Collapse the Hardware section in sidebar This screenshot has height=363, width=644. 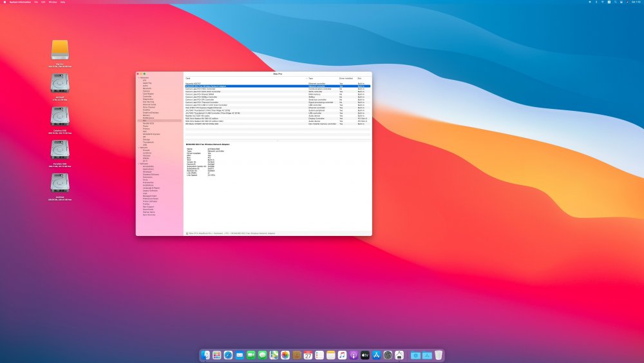[x=139, y=78]
